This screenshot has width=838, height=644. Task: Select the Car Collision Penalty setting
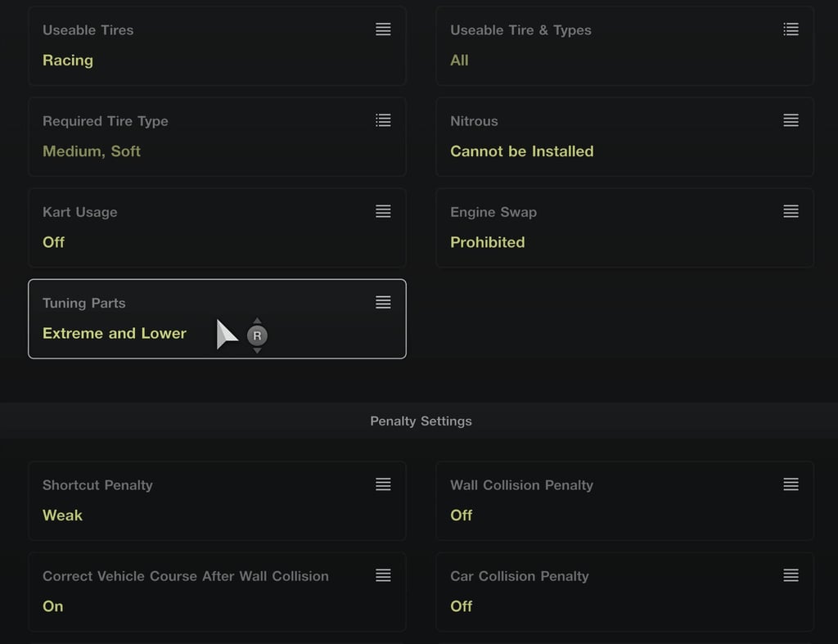click(x=624, y=592)
